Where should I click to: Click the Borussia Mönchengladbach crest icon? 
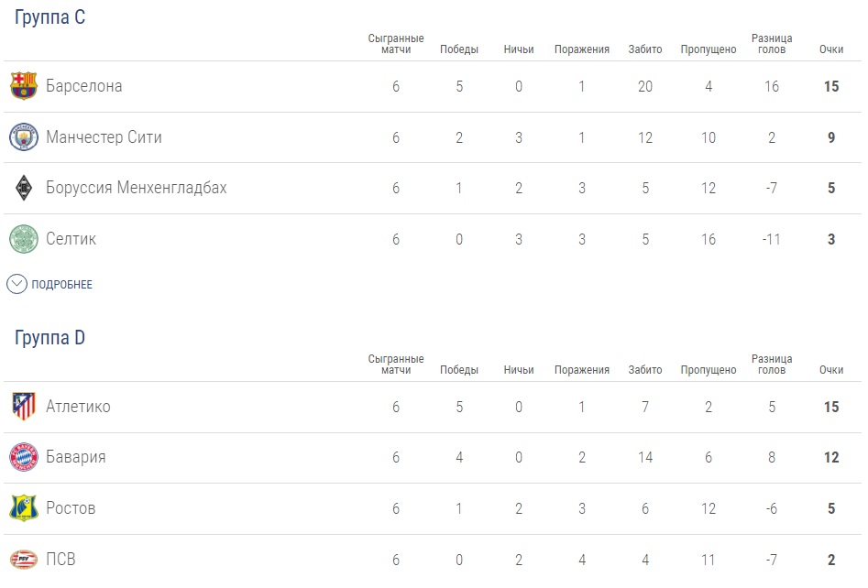coord(24,189)
